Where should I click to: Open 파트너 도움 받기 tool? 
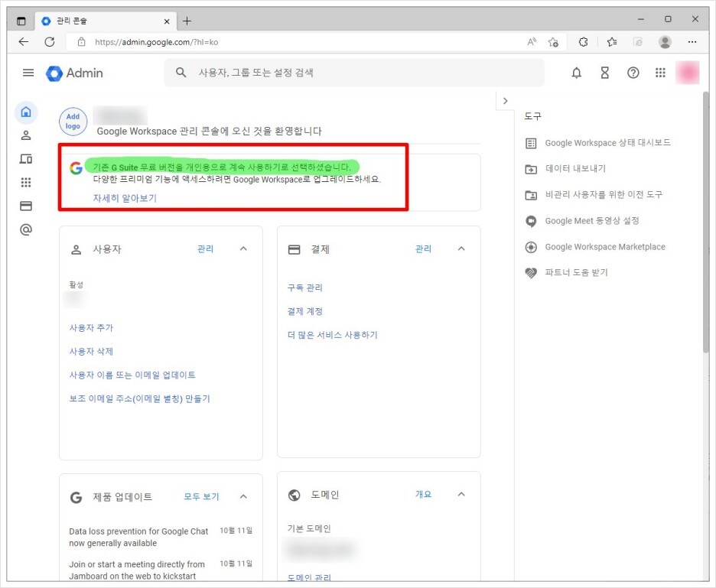(x=566, y=273)
